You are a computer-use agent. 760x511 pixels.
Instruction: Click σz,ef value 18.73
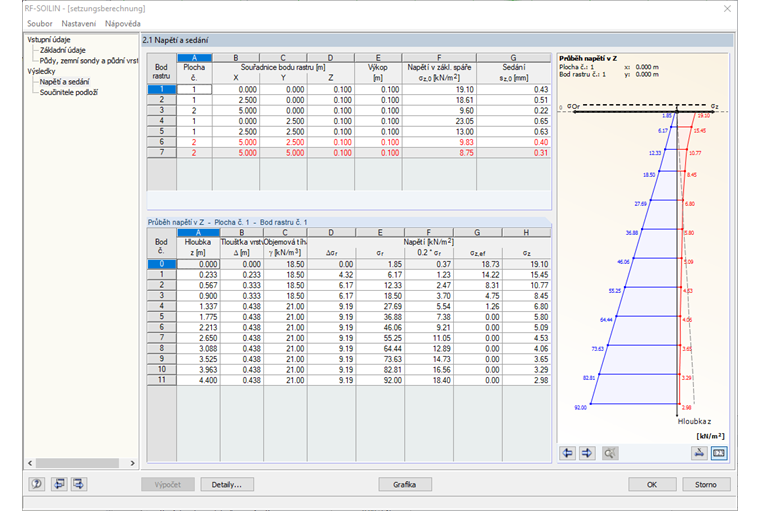477,264
